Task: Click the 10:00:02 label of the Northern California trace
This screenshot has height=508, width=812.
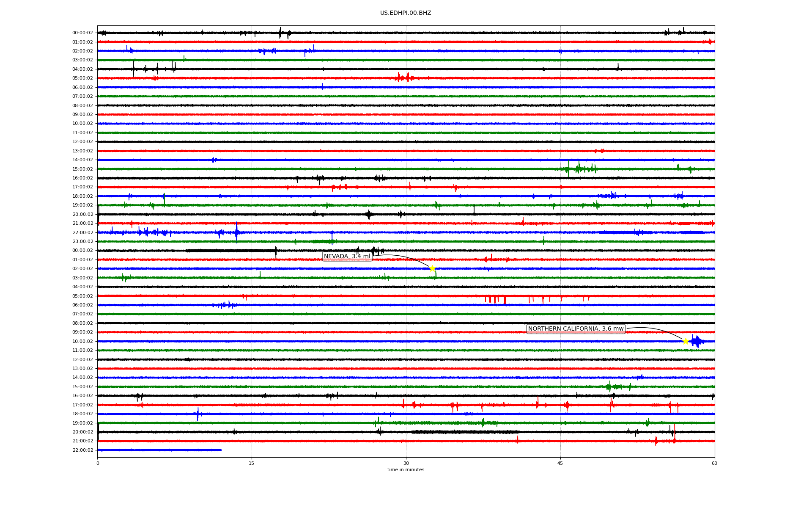Action: (x=82, y=342)
